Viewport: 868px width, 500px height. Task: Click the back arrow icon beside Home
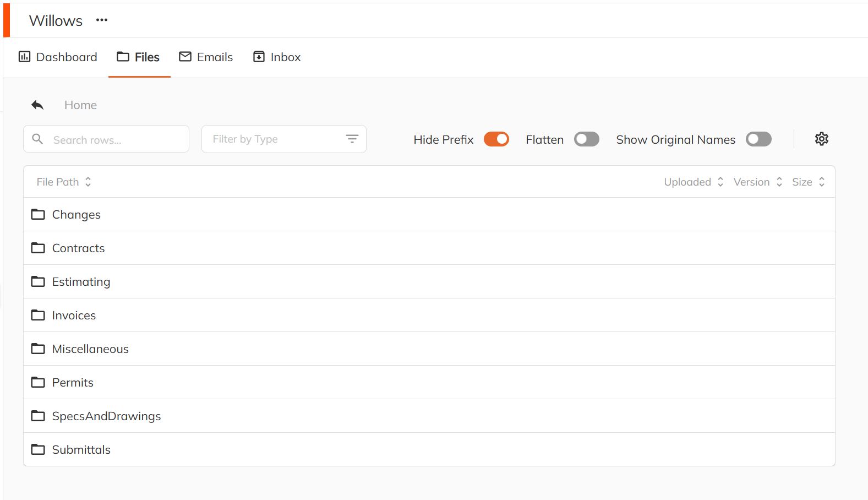pos(37,105)
